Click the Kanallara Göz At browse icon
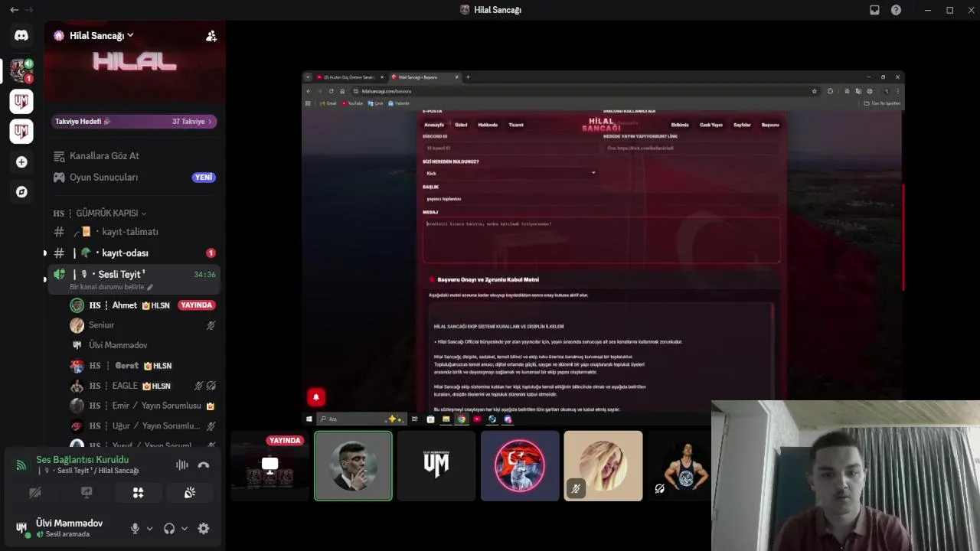980x551 pixels. tap(59, 156)
